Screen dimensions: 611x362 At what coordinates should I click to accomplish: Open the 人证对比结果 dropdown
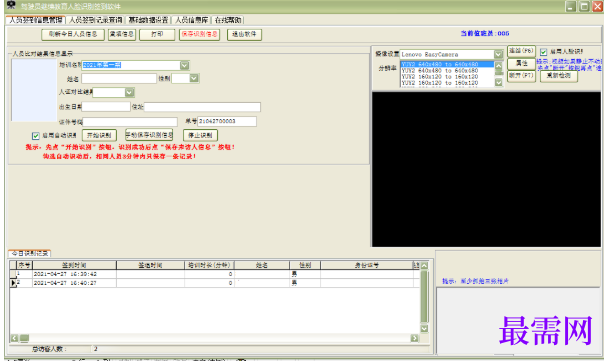129,92
